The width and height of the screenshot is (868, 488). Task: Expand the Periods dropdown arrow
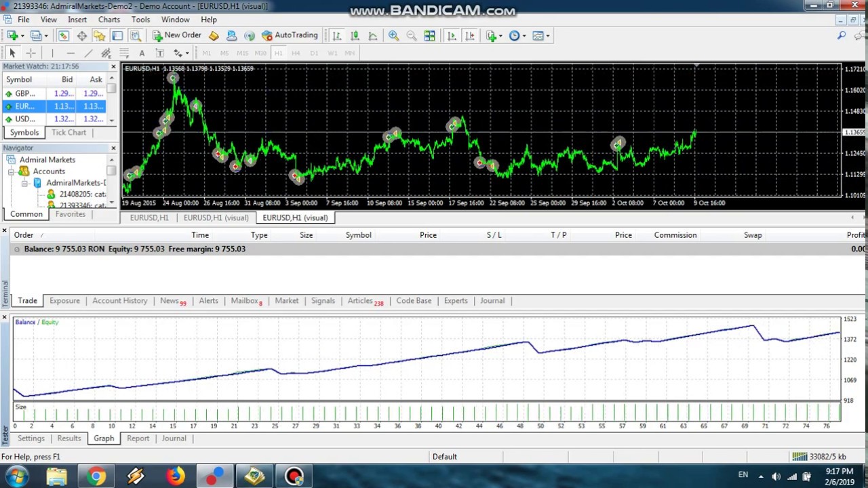(524, 36)
